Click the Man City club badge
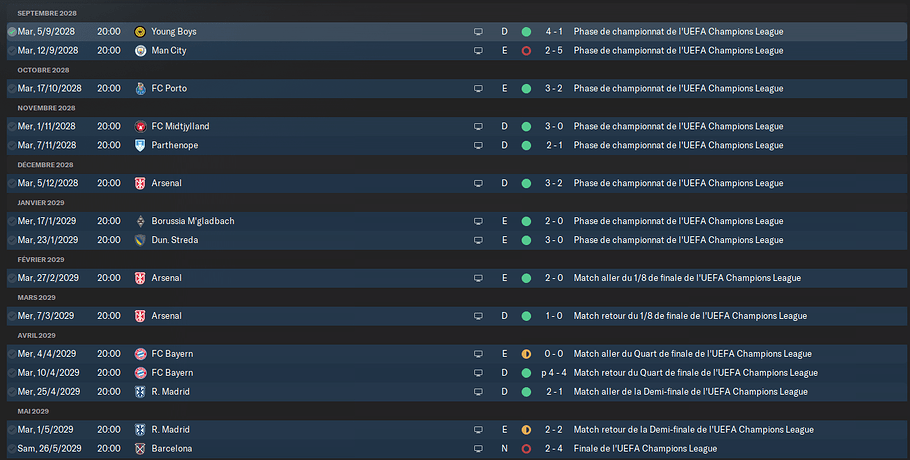 point(140,51)
